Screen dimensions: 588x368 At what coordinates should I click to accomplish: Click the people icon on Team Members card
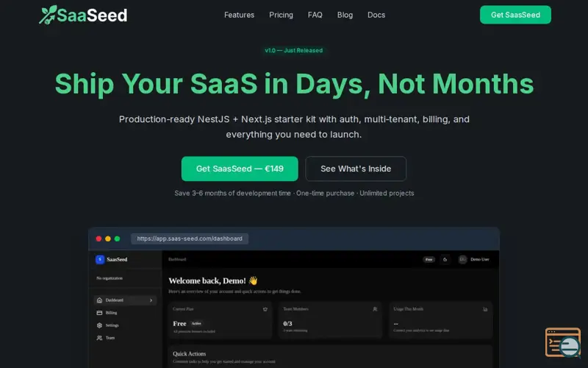375,309
